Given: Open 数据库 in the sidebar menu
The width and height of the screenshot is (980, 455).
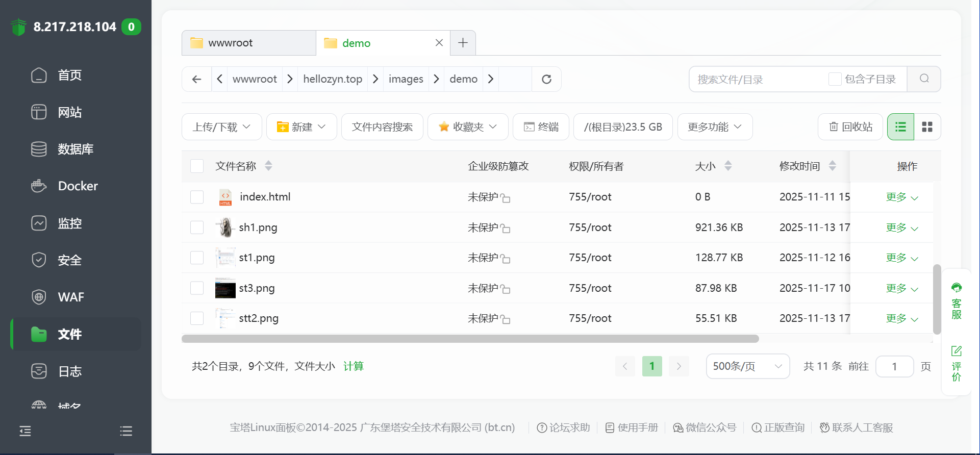Looking at the screenshot, I should (75, 149).
